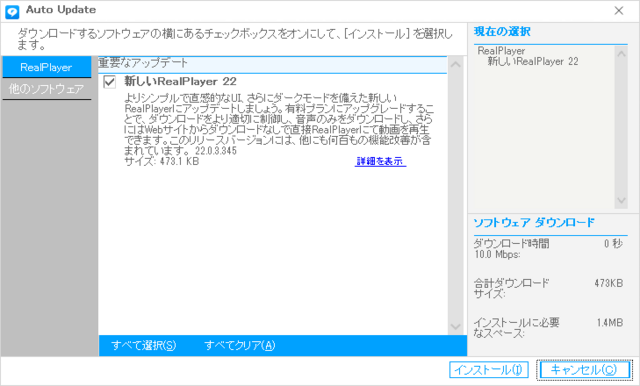Click the 現在の選択 heading
The width and height of the screenshot is (640, 386).
pos(502,31)
